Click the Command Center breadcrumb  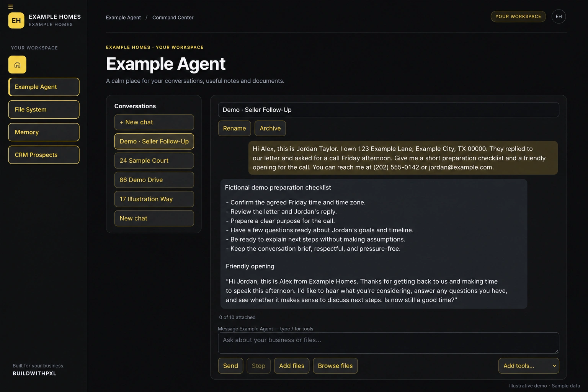[x=173, y=18]
